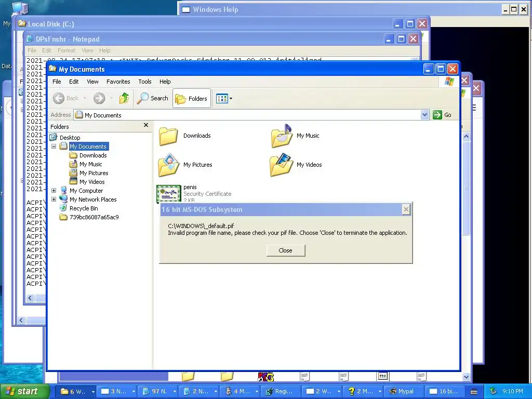Viewport: 532px width, 399px height.
Task: Click the Start button
Action: [24, 392]
